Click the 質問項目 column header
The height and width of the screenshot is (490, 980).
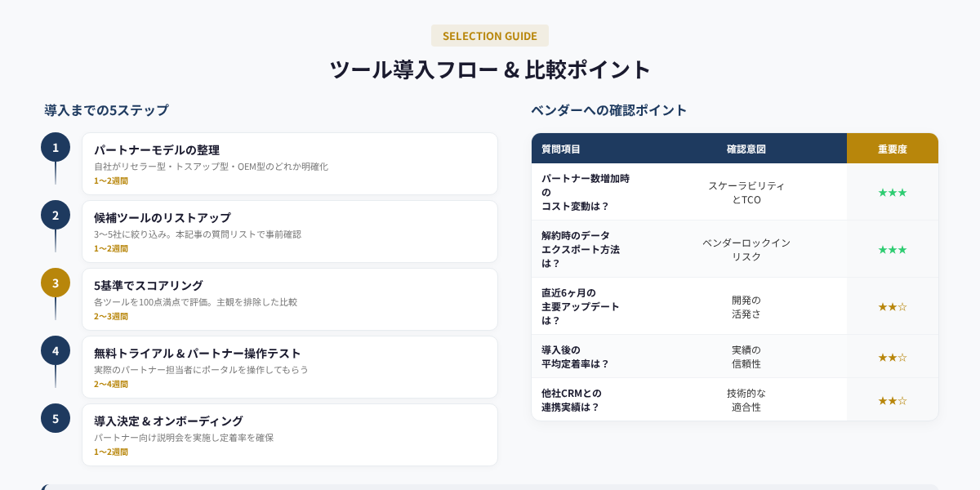click(x=561, y=149)
